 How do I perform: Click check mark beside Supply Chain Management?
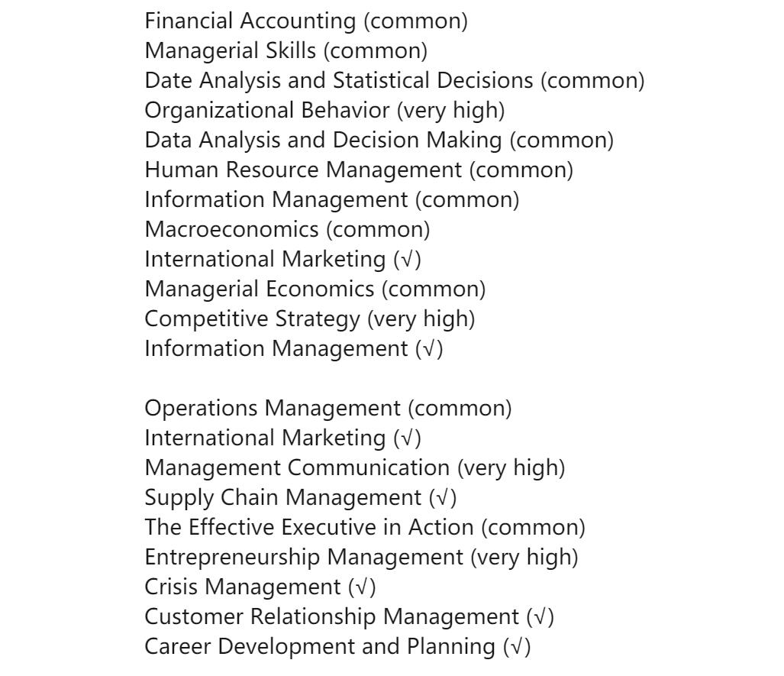[443, 498]
